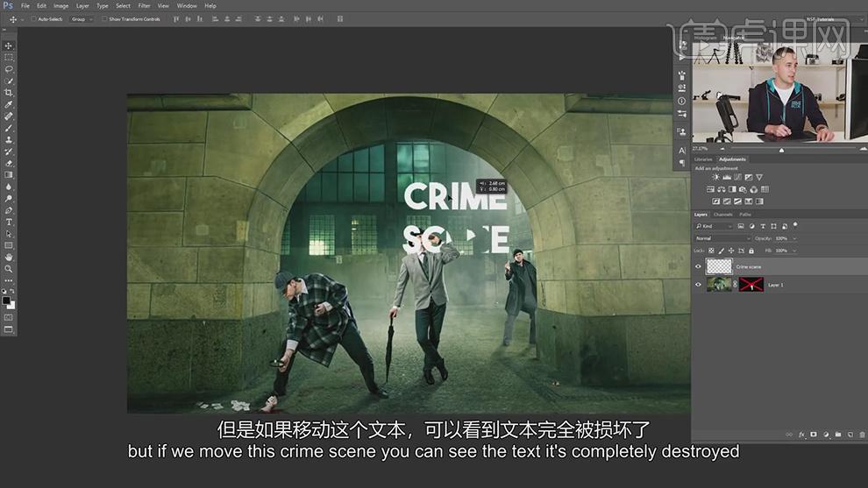Select the Eraser tool
Image resolution: width=868 pixels, height=488 pixels.
point(8,163)
